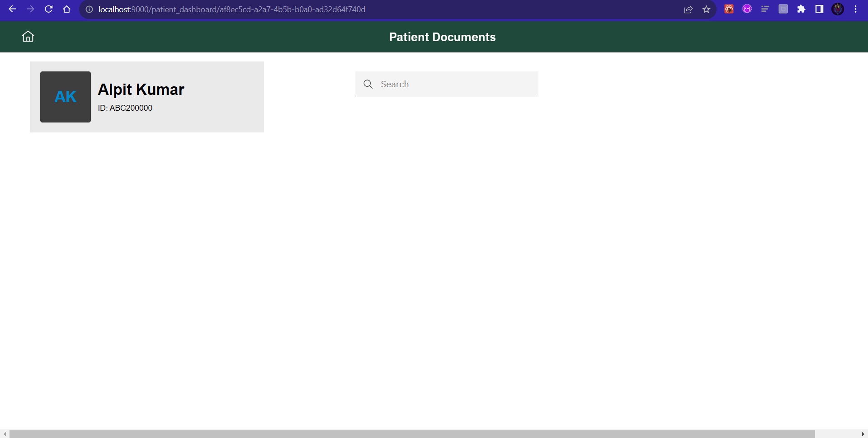
Task: Click the browser back arrow
Action: click(x=12, y=9)
